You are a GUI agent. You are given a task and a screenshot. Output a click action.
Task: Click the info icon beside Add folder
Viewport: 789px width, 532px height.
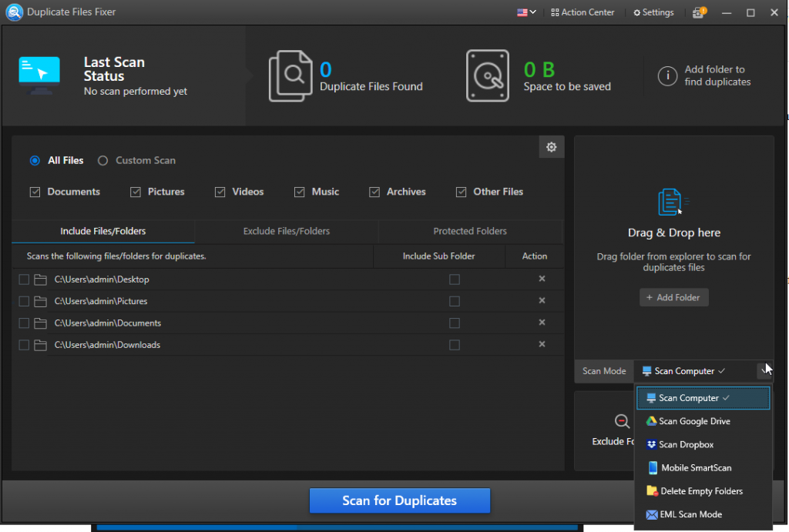667,76
